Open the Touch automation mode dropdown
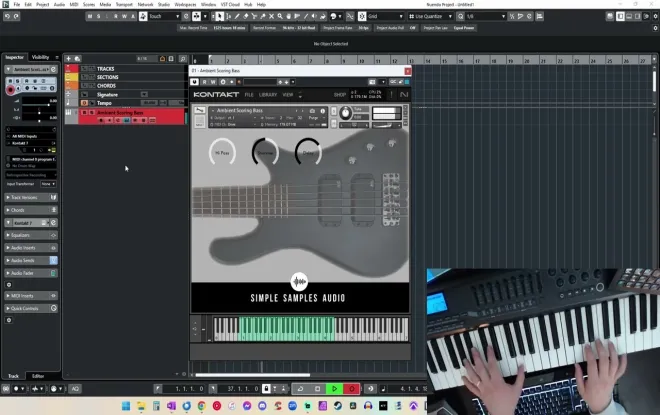Screen dimensions: 660x415 click(164, 16)
